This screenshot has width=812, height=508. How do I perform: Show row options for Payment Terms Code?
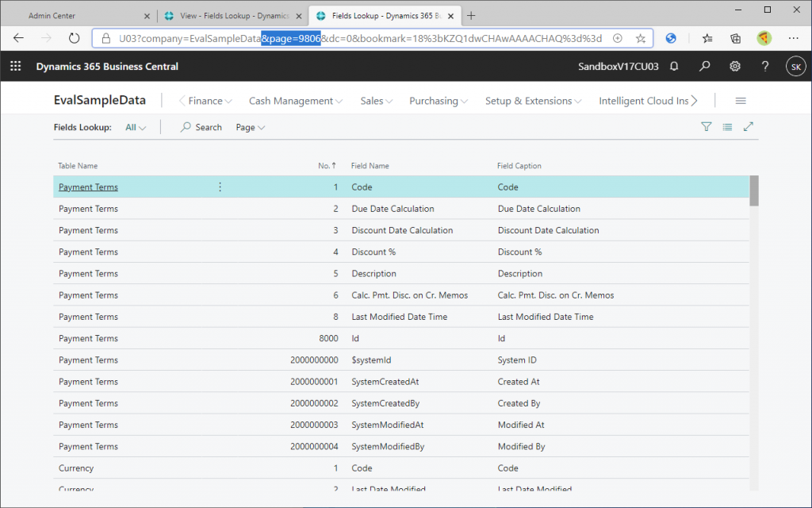point(220,187)
